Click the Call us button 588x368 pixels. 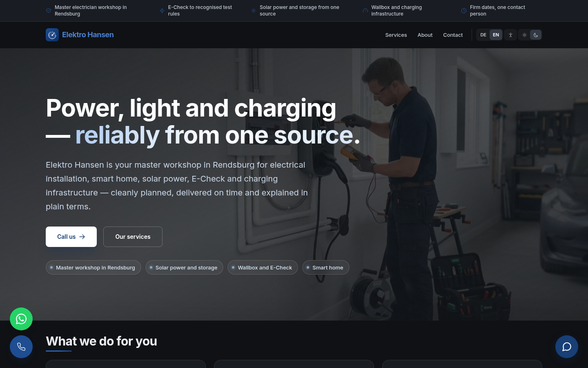click(71, 237)
